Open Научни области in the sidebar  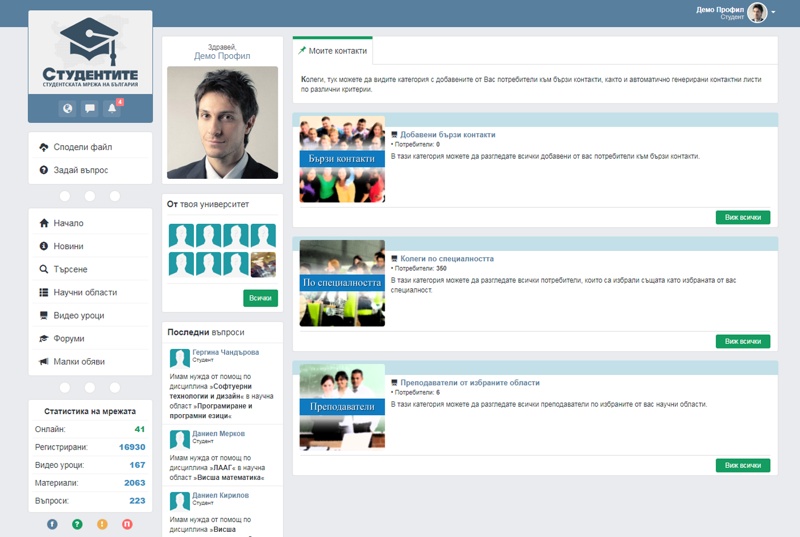click(x=90, y=292)
